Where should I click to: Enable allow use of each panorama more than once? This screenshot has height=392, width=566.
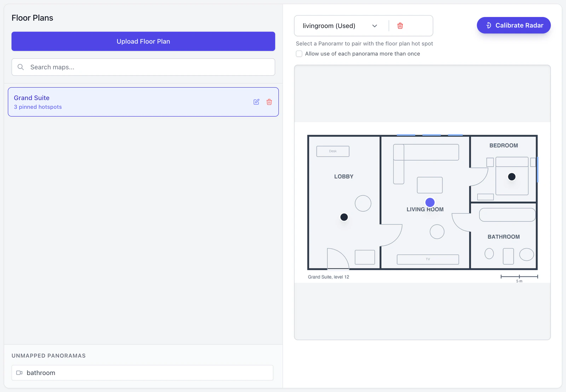[299, 54]
